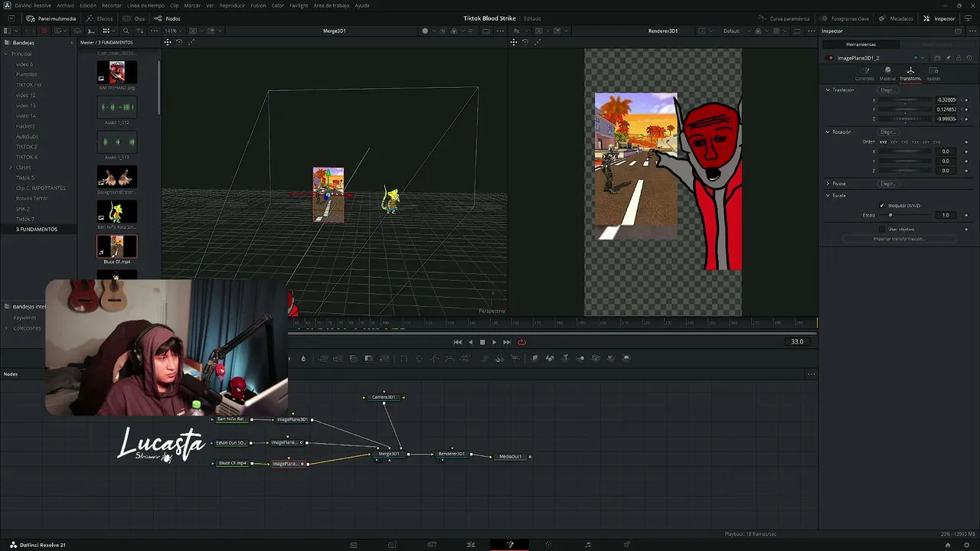Select YXZ rotation order
The image size is (980, 551).
point(904,142)
